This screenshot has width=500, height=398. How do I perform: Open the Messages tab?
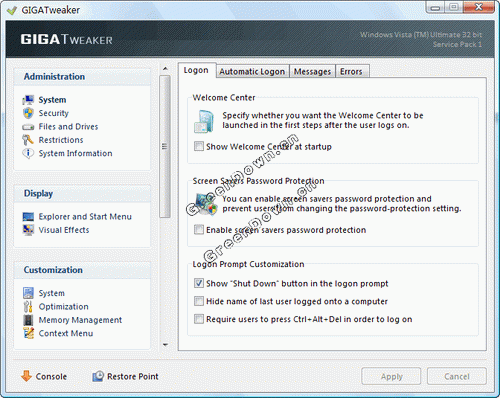[312, 71]
